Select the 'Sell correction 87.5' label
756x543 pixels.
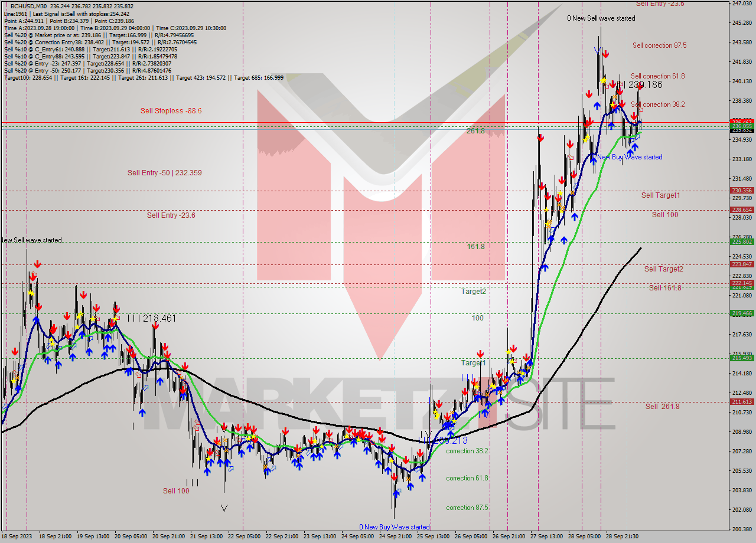[x=659, y=45]
